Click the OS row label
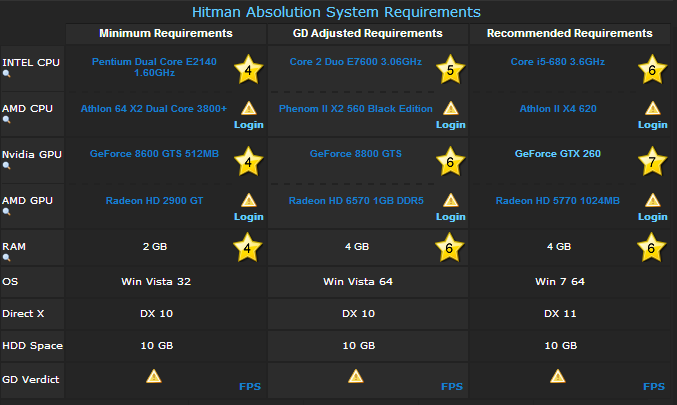 coord(10,282)
